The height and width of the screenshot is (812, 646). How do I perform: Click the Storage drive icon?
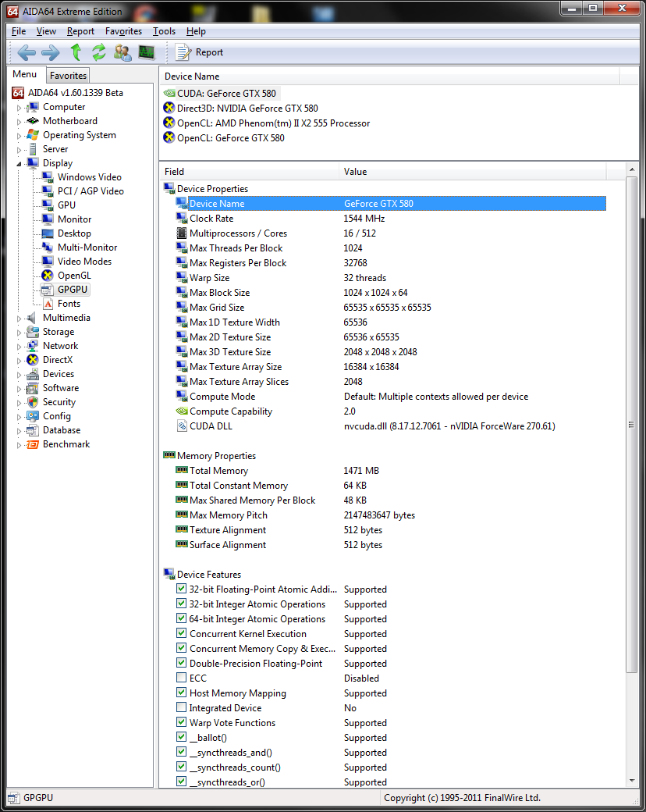click(x=33, y=331)
